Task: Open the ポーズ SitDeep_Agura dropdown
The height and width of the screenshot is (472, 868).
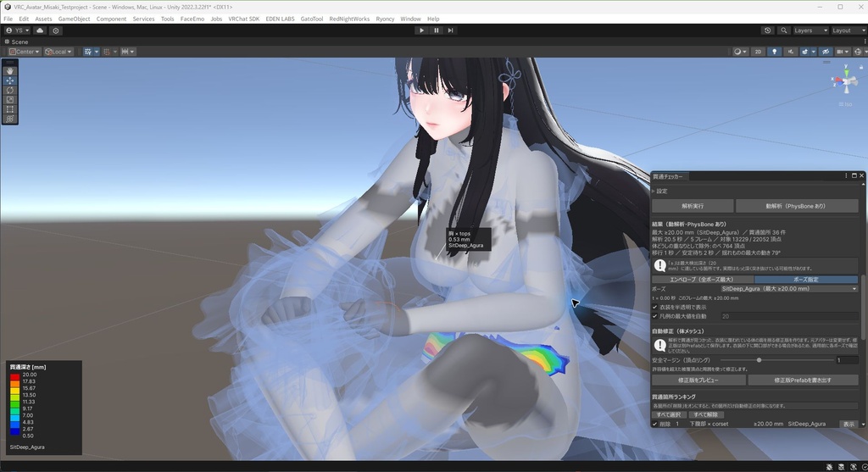Action: click(789, 289)
